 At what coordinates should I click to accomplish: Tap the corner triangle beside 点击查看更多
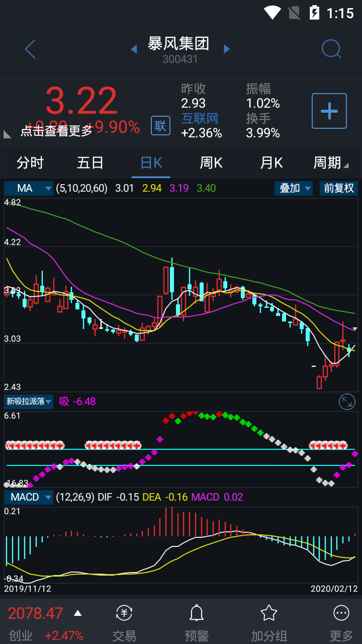tap(8, 134)
